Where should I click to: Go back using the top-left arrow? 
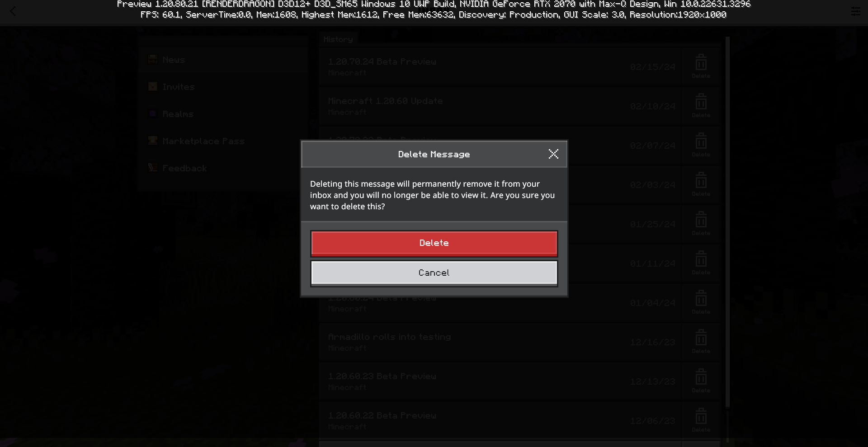point(13,11)
